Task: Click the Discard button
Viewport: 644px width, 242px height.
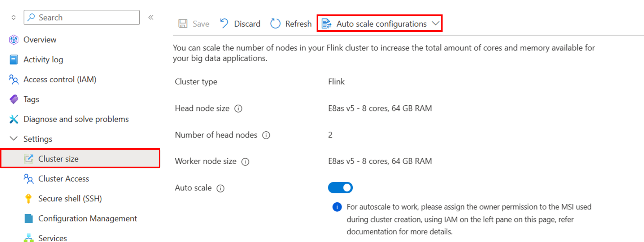Action: [x=240, y=24]
